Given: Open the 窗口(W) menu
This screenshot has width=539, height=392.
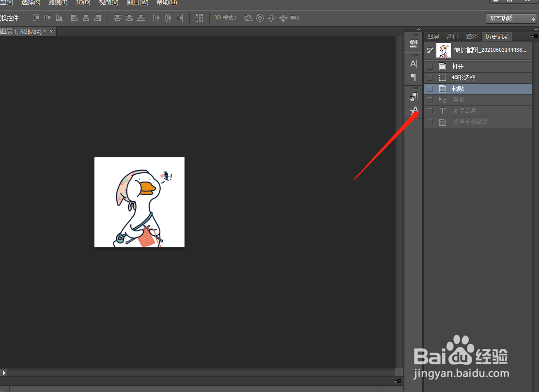Looking at the screenshot, I should [x=138, y=3].
